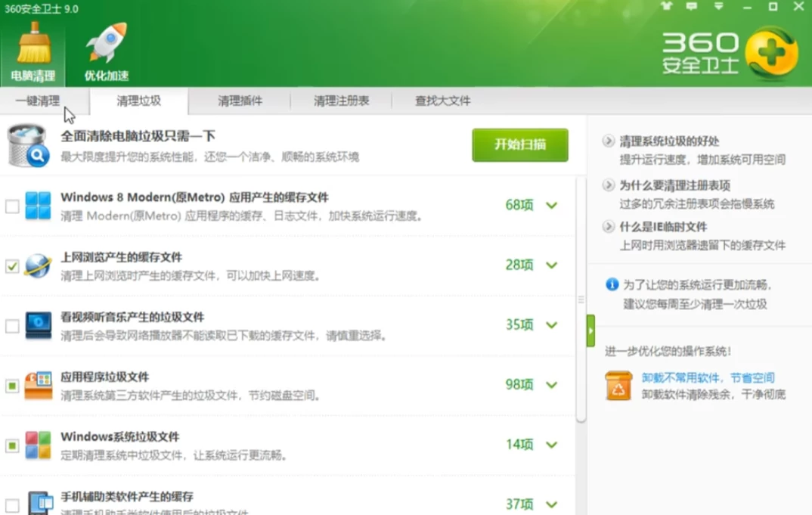Click the 开始扫描 button
Viewport: 812px width, 515px height.
520,144
